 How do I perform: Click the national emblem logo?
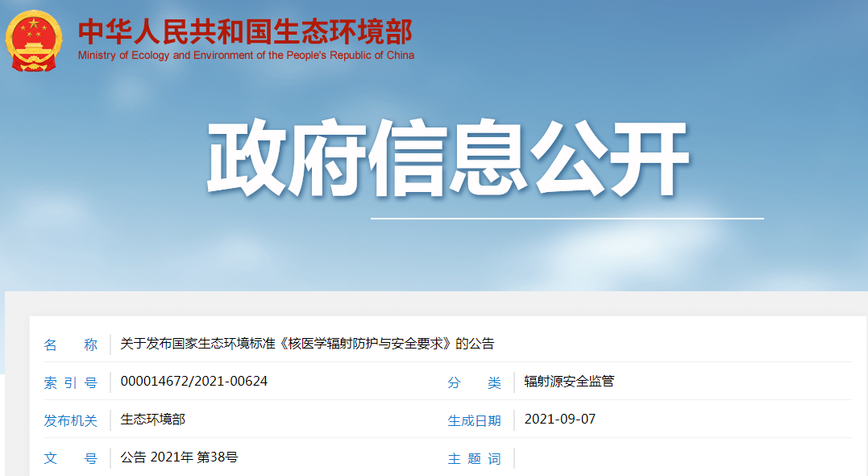click(34, 41)
